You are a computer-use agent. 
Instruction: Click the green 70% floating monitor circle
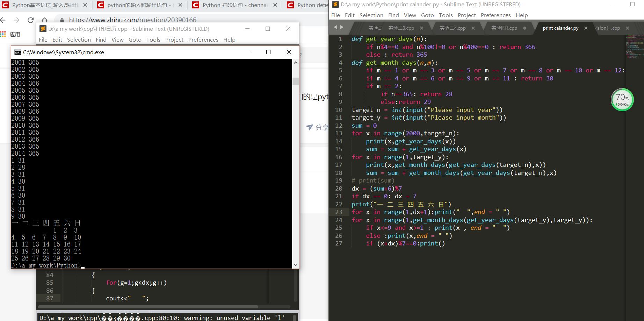tap(622, 100)
